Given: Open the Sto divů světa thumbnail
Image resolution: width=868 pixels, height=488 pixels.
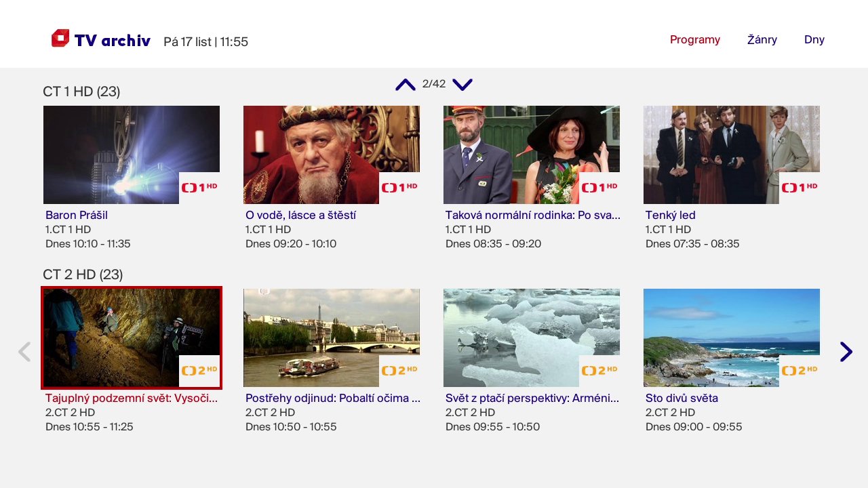Looking at the screenshot, I should [x=732, y=338].
